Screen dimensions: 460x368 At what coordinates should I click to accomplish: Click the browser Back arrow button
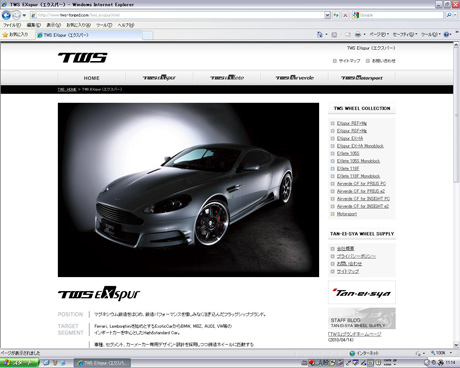(6, 15)
